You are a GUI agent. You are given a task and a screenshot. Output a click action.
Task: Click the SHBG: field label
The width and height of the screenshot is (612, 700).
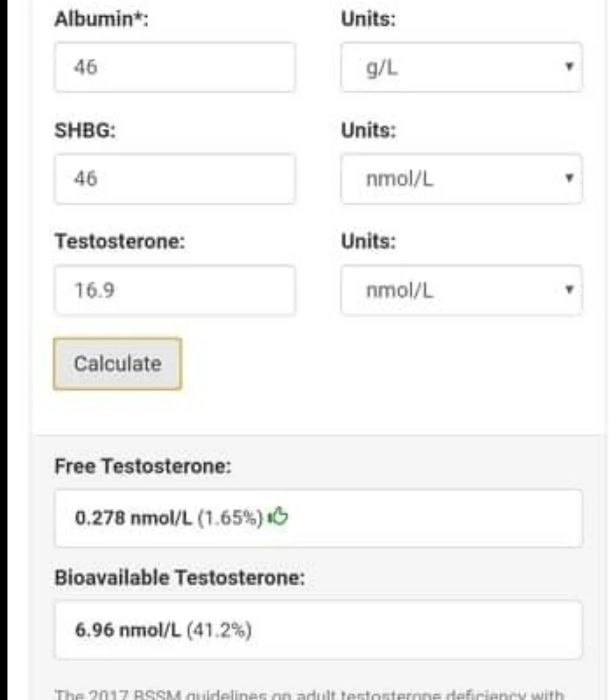(x=85, y=130)
